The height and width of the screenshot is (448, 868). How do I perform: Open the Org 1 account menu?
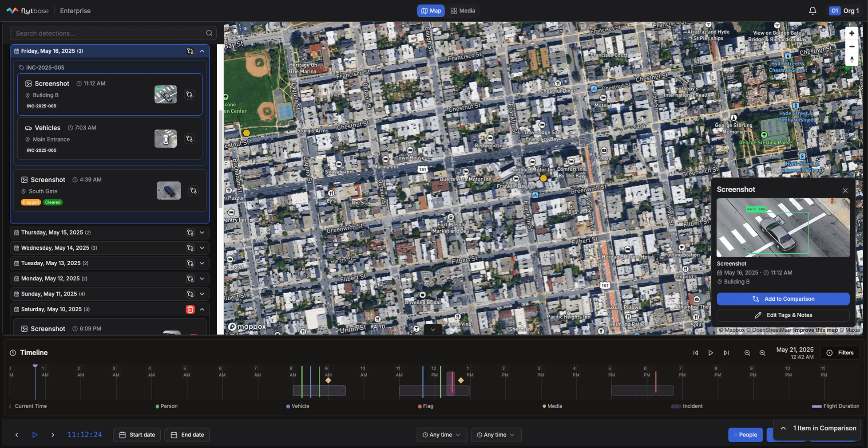coord(844,11)
